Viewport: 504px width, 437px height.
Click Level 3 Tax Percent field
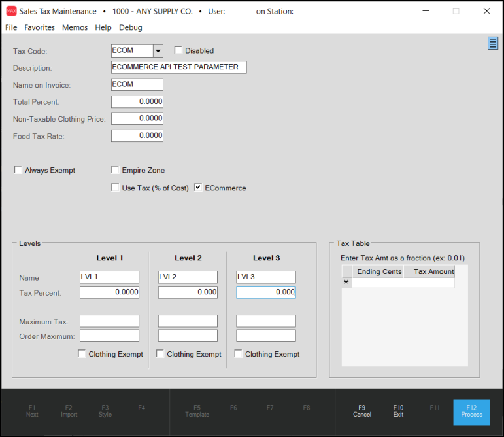[x=266, y=292]
